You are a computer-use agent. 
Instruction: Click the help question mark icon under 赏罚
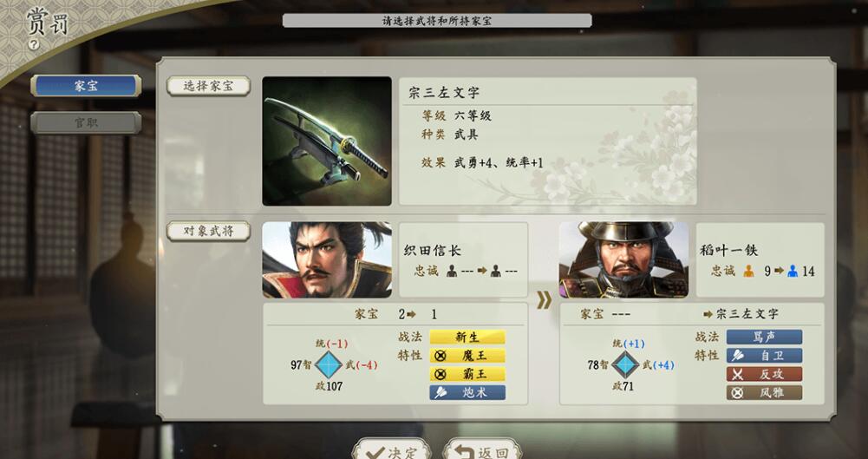tap(34, 44)
